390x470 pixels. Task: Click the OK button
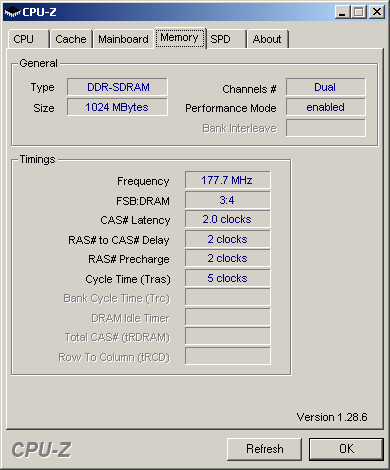click(347, 449)
